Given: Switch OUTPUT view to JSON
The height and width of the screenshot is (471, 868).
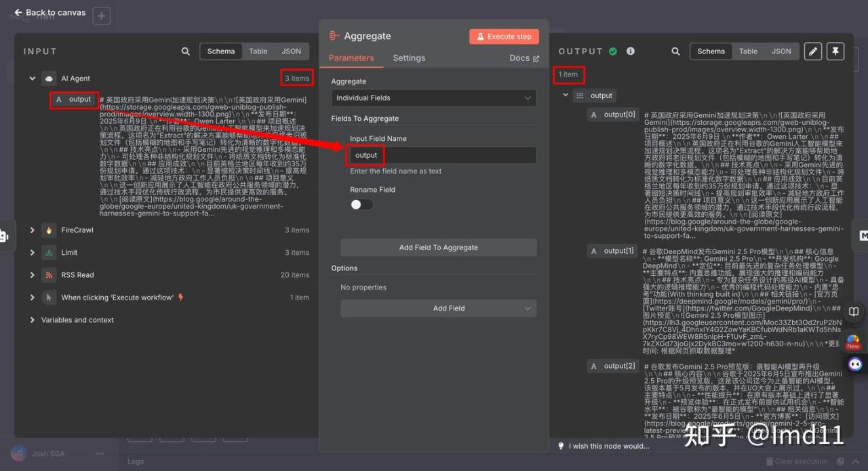Looking at the screenshot, I should [x=781, y=52].
